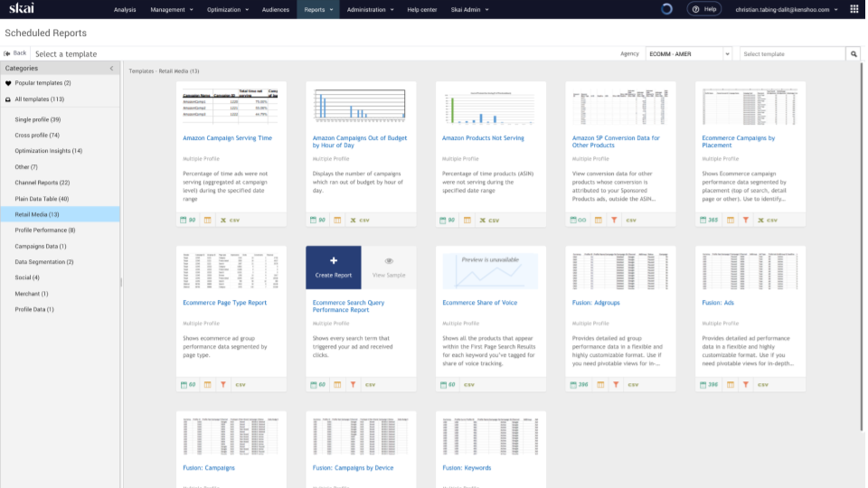Click columns icon on Amazon Campaigns Out of Budget card
868x488 pixels.
[x=337, y=220]
